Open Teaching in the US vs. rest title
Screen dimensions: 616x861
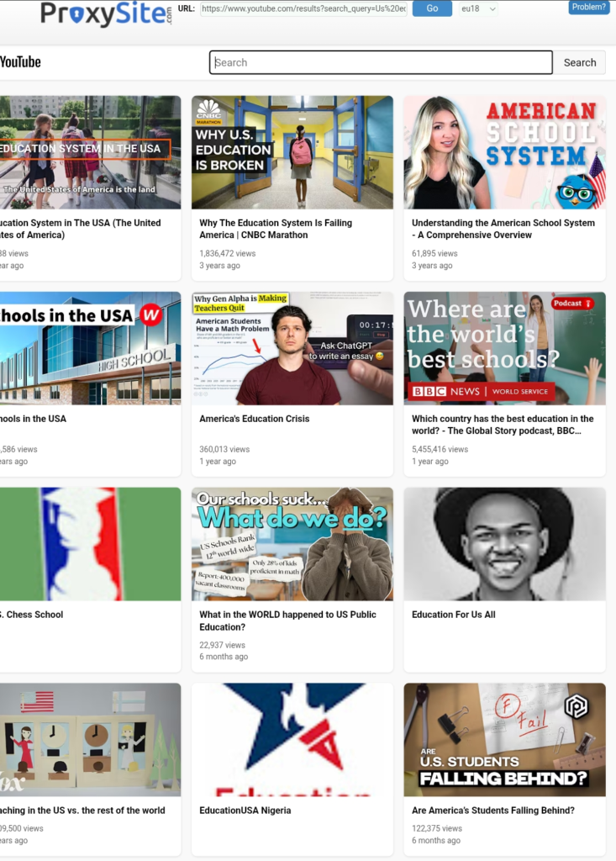tap(82, 811)
